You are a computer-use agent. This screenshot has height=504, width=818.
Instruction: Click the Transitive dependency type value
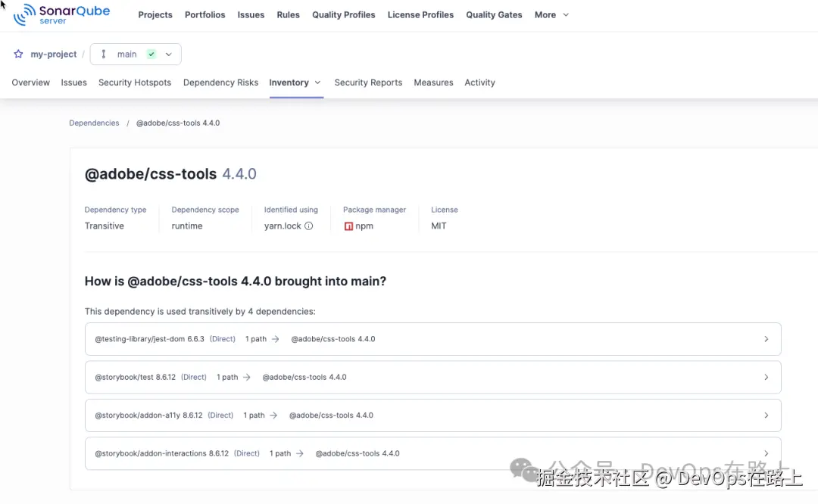(x=105, y=226)
